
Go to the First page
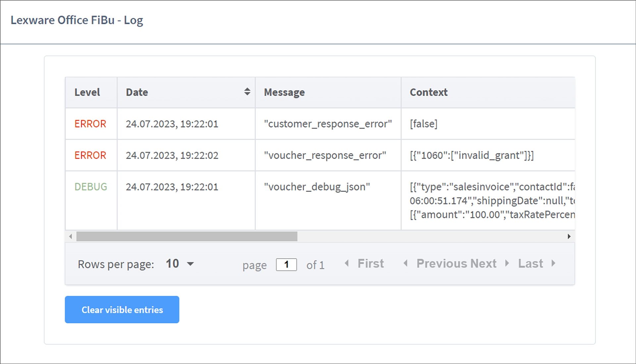tap(364, 264)
